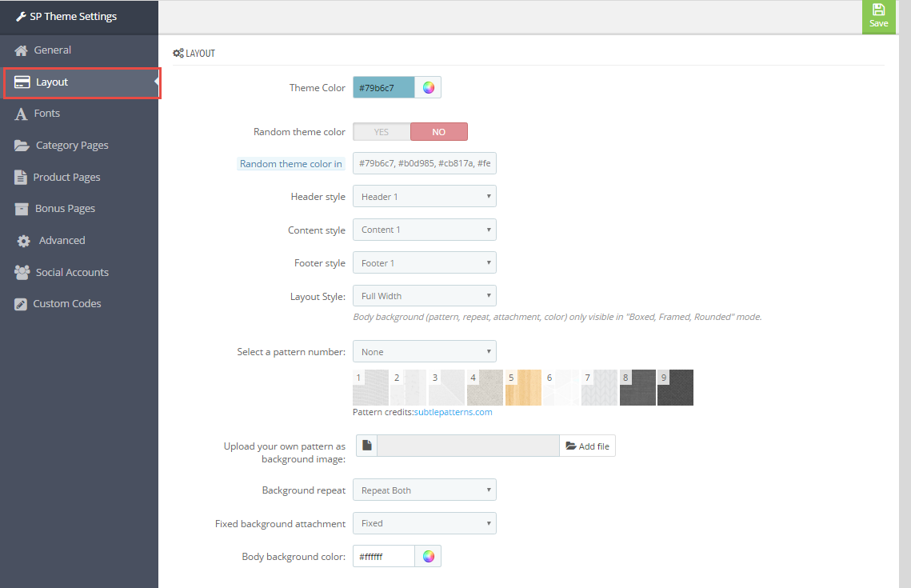
Task: Set Random theme color to NO
Action: pyautogui.click(x=438, y=132)
